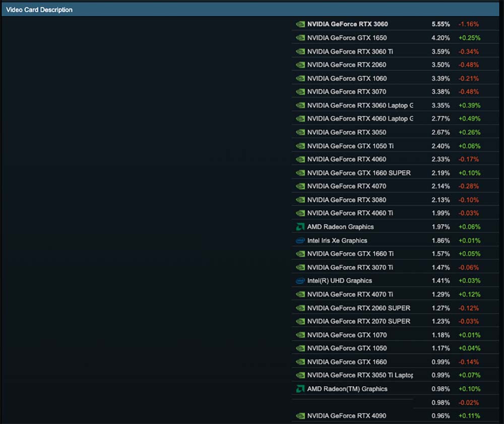
Task: Click the +0.49% change value
Action: point(469,118)
